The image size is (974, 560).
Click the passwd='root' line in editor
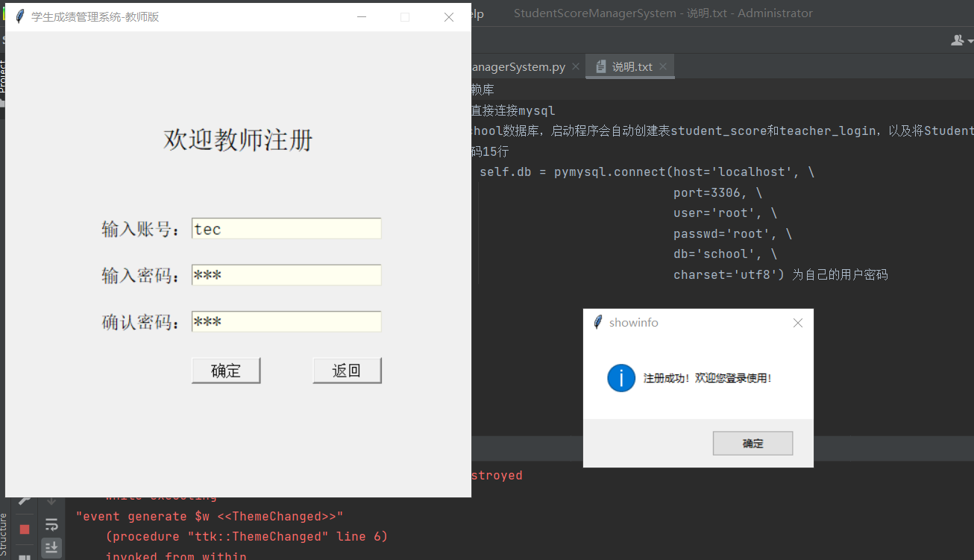[x=733, y=234]
